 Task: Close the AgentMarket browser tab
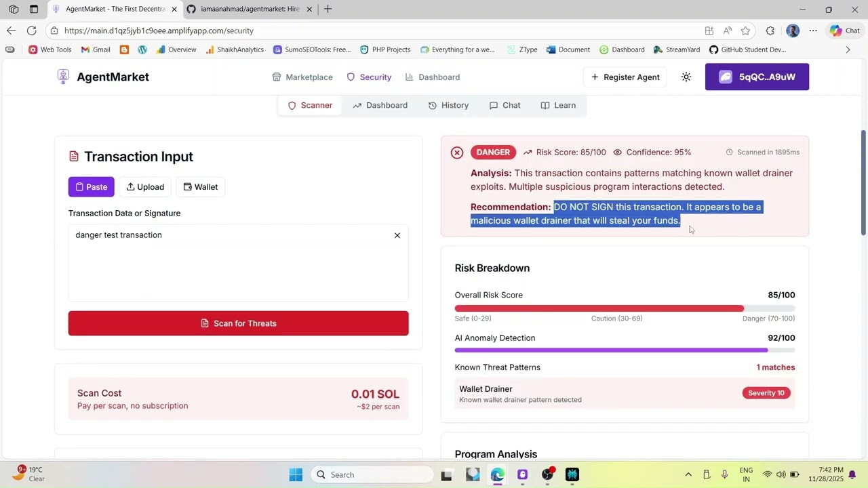(x=174, y=9)
